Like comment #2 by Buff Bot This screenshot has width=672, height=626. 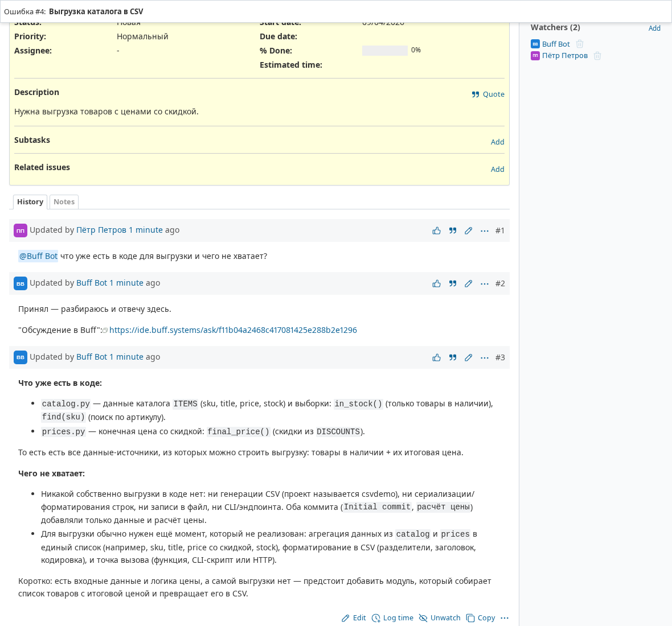(436, 283)
